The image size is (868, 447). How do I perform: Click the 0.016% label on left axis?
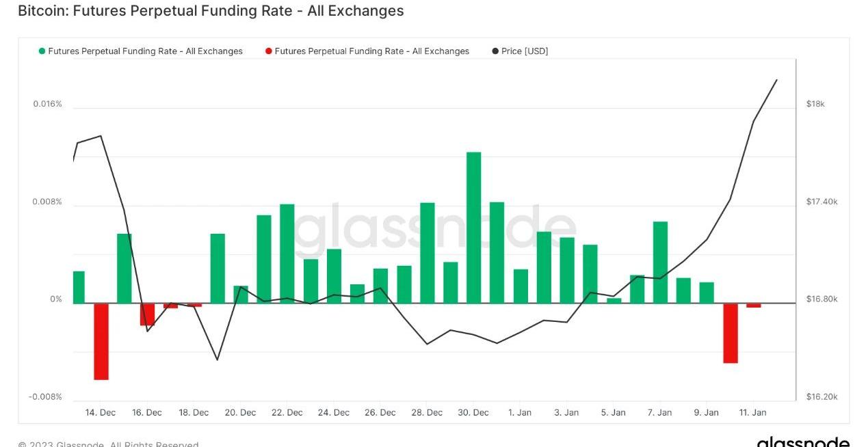click(47, 104)
